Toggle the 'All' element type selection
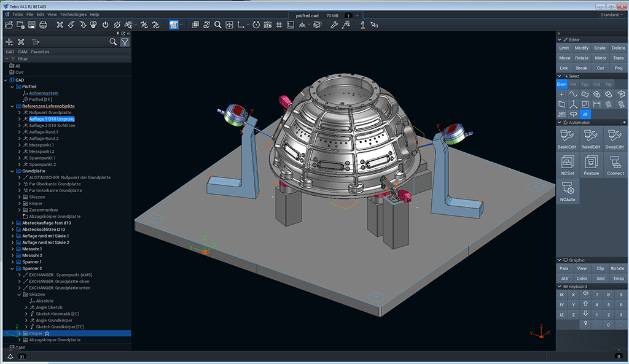Screen dimensions: 629x364 click(585, 114)
